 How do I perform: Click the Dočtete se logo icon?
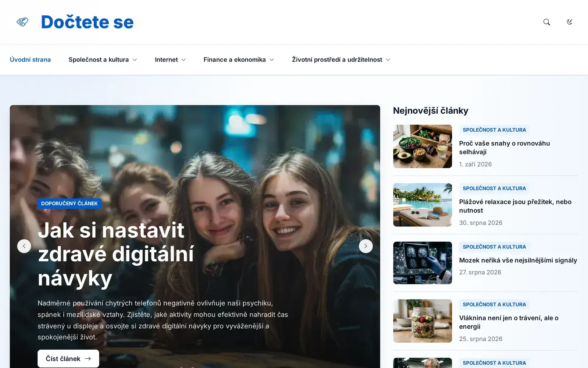pyautogui.click(x=22, y=22)
